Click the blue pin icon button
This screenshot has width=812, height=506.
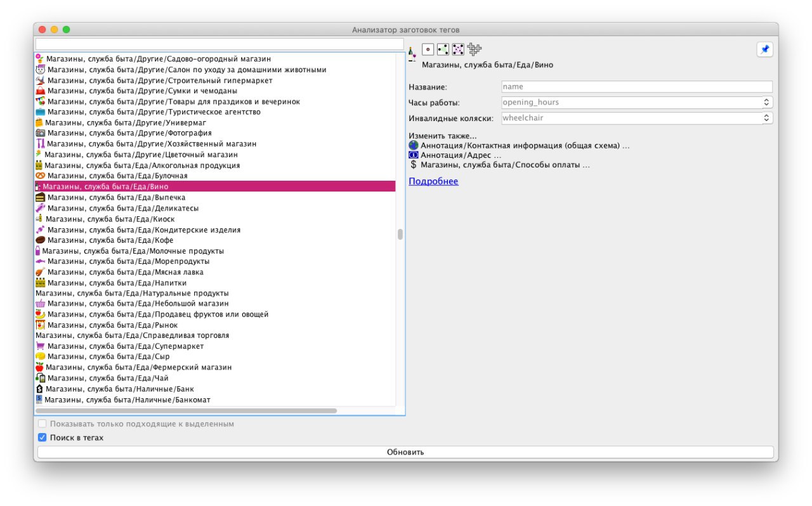coord(764,49)
